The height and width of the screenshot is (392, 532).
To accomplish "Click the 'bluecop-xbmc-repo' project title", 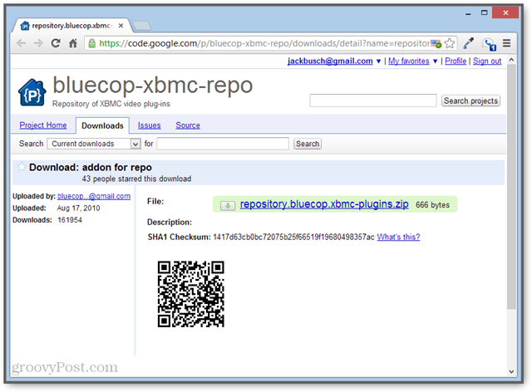I will (x=153, y=85).
